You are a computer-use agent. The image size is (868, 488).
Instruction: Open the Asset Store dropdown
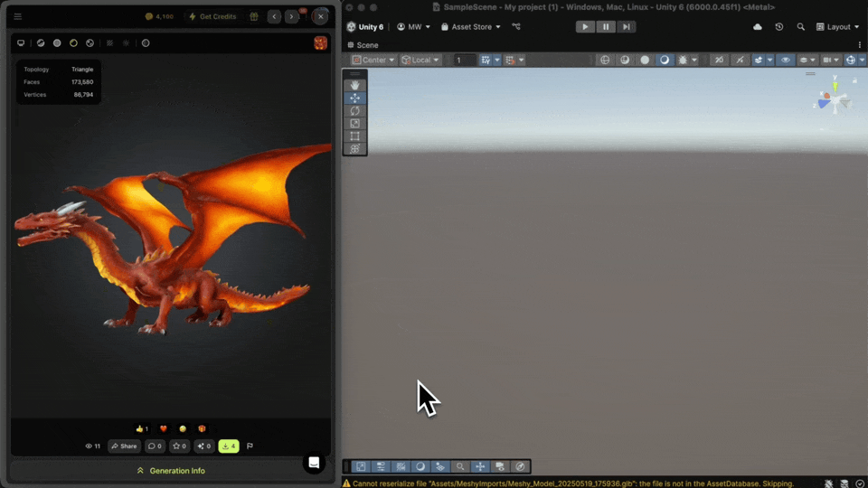pos(470,26)
